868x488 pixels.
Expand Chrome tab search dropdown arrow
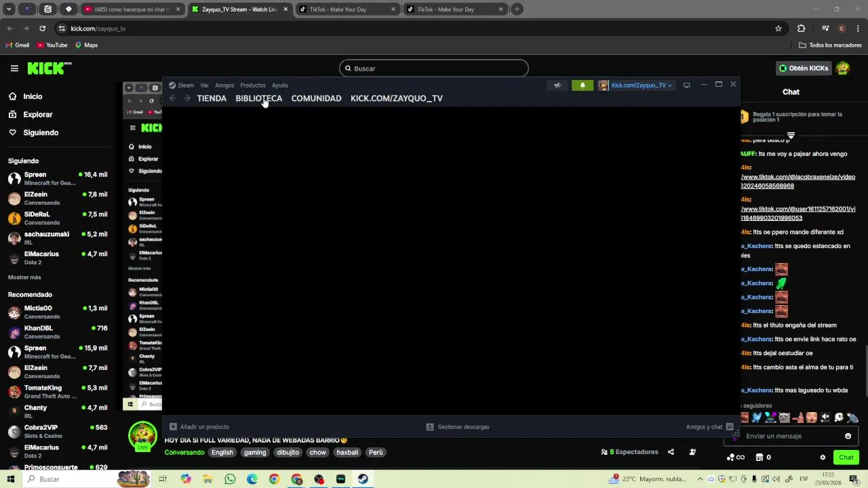coord(9,9)
